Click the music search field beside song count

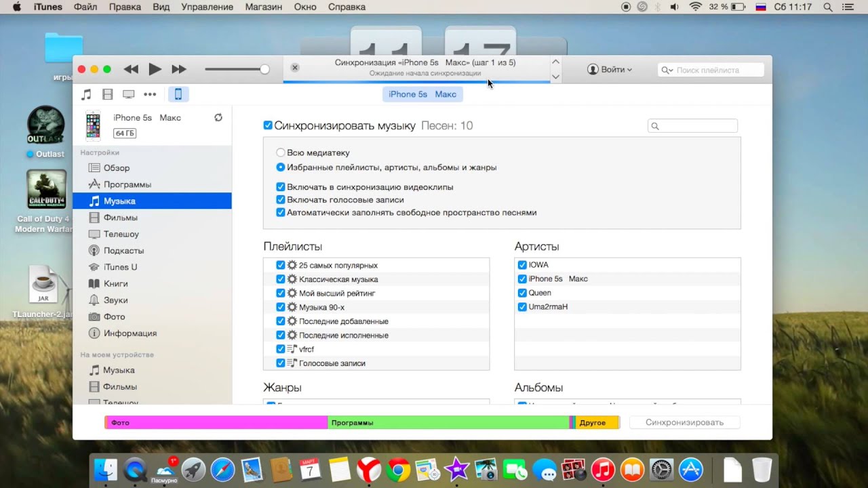click(x=692, y=126)
